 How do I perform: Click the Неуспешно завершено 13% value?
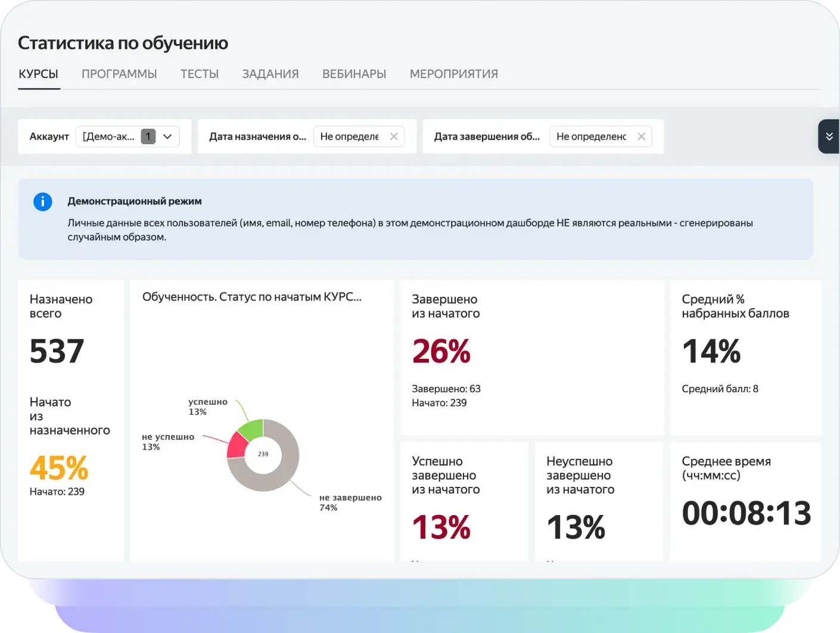click(576, 527)
